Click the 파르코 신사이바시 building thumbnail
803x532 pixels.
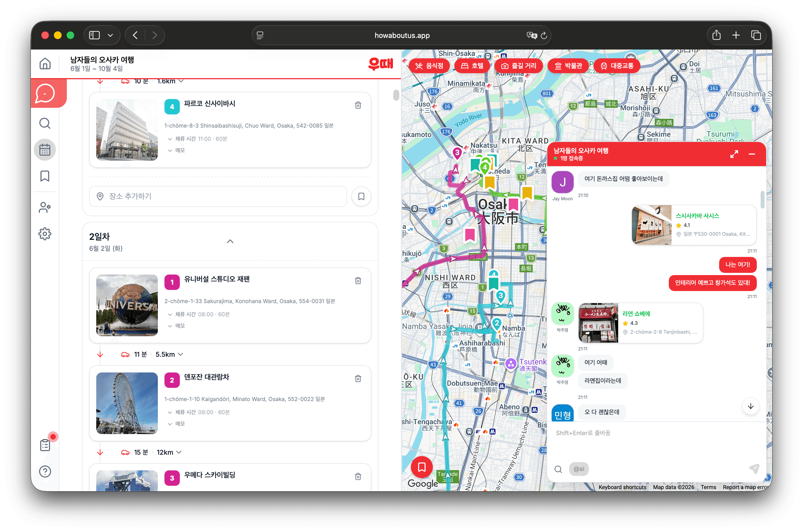(x=127, y=130)
